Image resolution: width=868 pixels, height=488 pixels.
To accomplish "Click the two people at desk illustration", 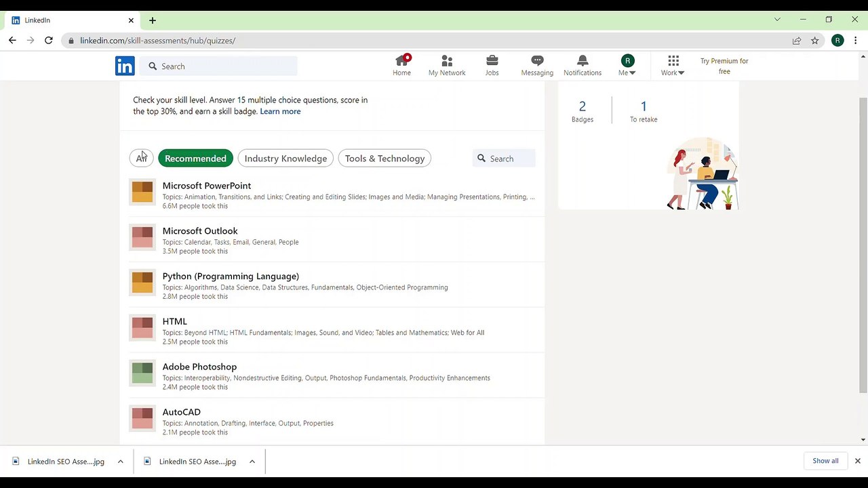I will (x=702, y=174).
